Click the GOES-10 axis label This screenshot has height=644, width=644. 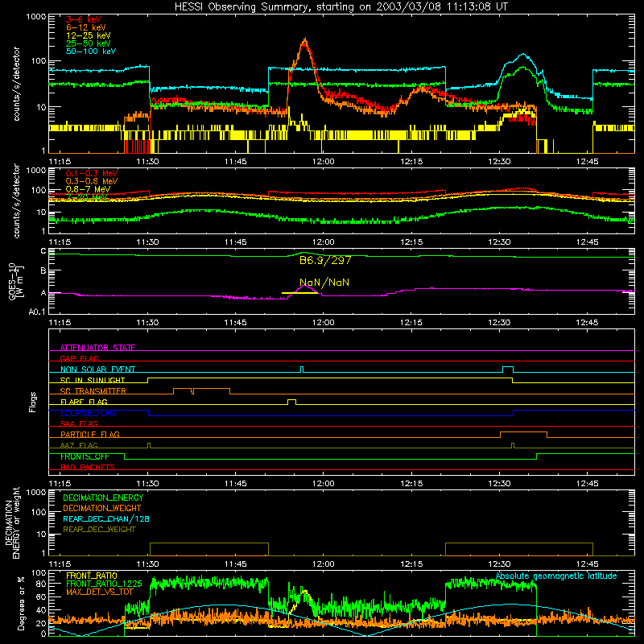(16, 282)
